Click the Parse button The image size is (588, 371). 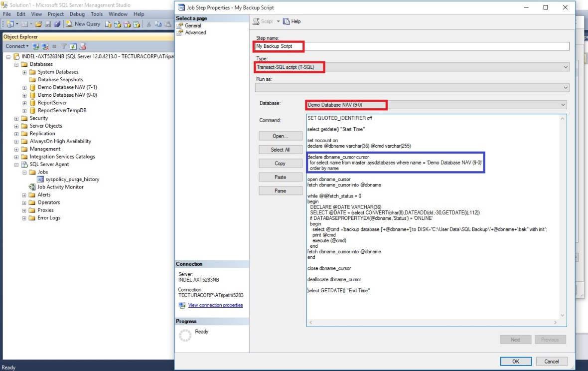280,190
